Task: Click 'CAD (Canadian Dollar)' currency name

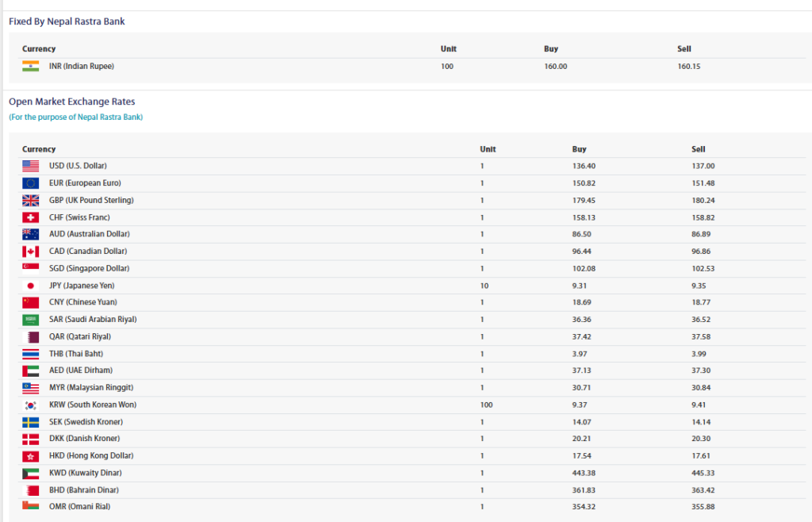Action: [88, 251]
